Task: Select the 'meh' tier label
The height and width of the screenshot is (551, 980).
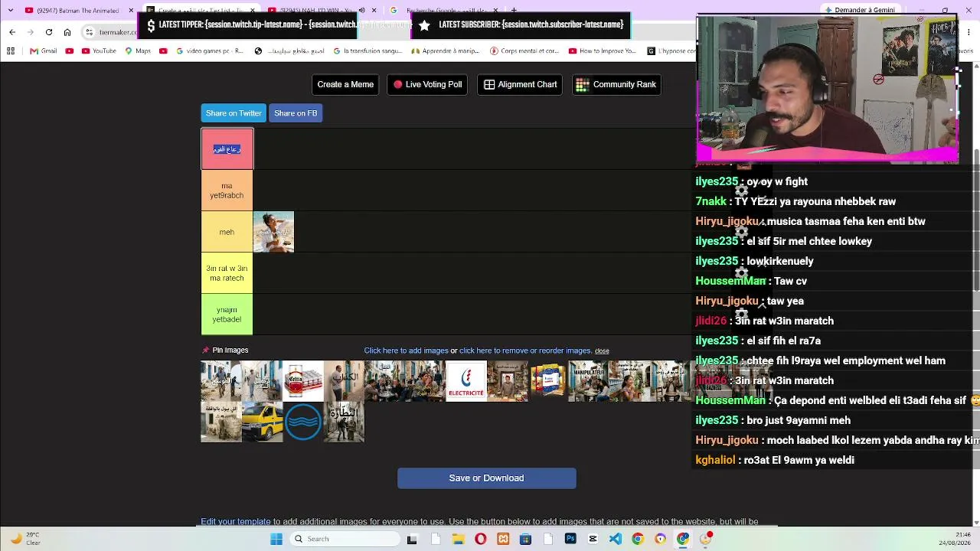Action: point(227,232)
